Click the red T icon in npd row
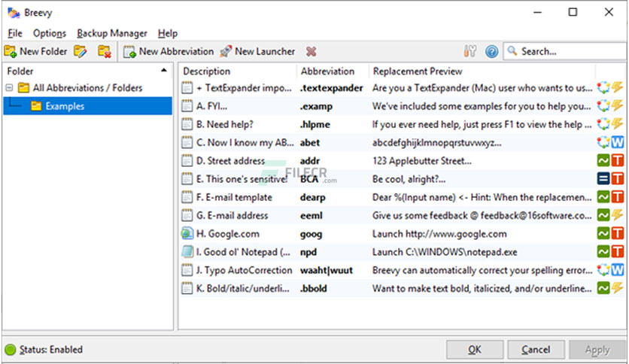629x364 pixels. click(618, 251)
